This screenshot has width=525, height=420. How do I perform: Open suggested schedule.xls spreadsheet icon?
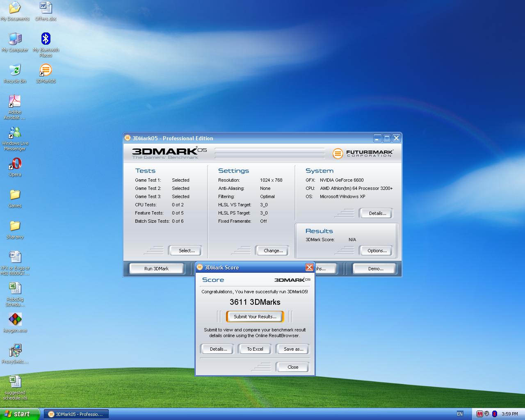point(15,388)
